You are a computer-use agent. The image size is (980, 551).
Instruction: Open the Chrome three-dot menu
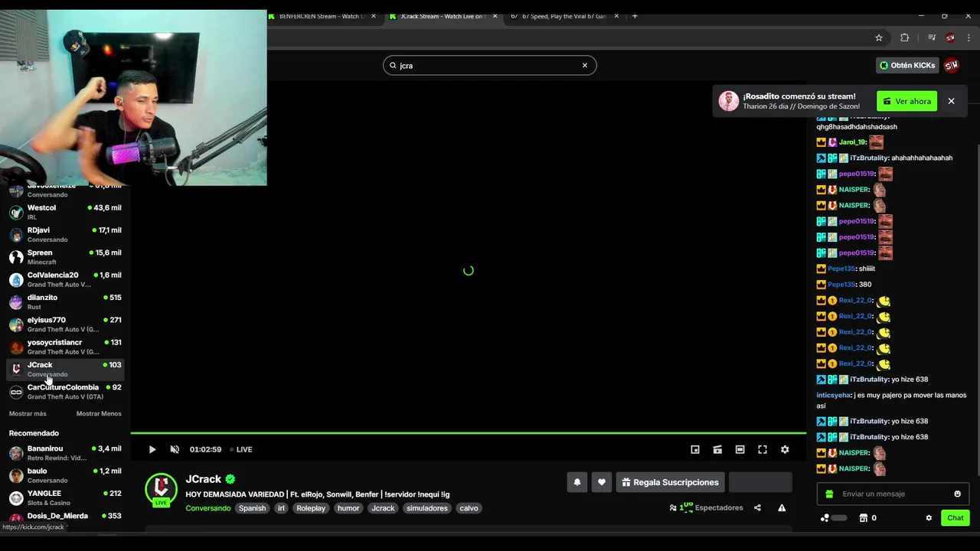click(969, 37)
